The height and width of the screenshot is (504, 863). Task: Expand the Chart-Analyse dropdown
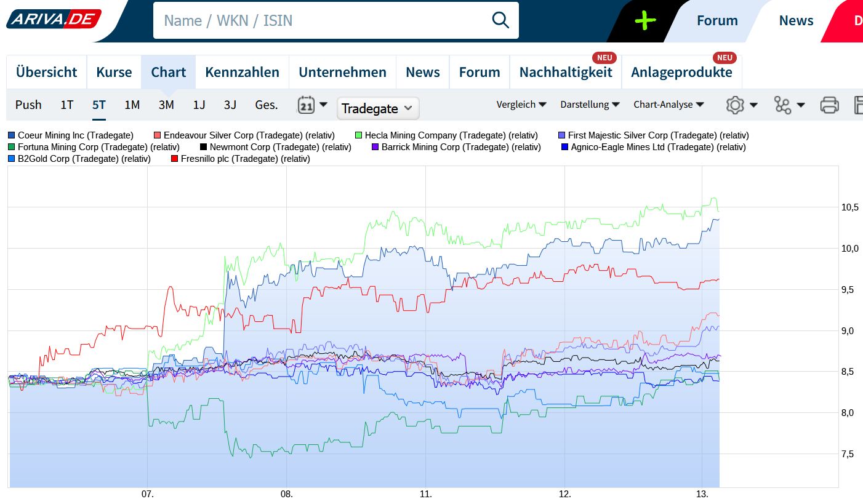point(668,105)
